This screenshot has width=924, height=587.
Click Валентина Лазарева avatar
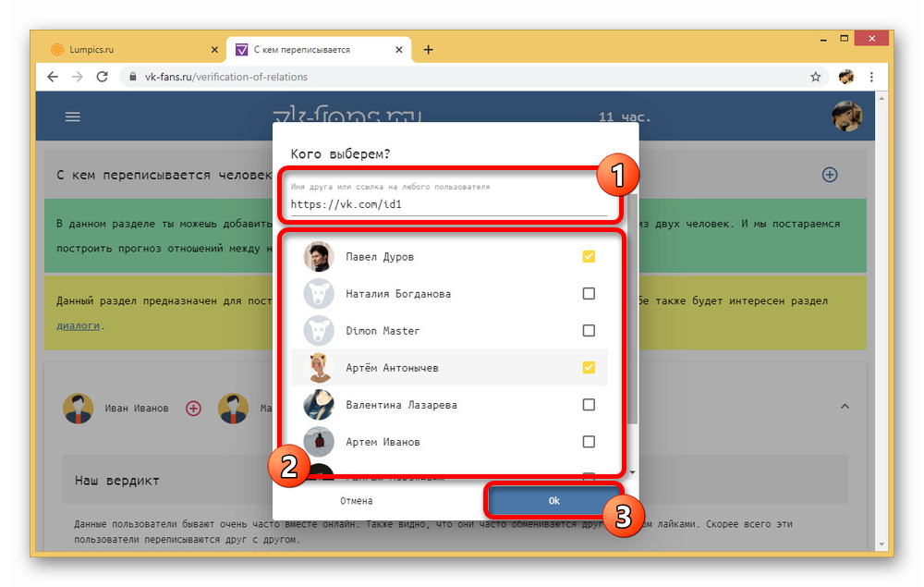click(x=319, y=405)
